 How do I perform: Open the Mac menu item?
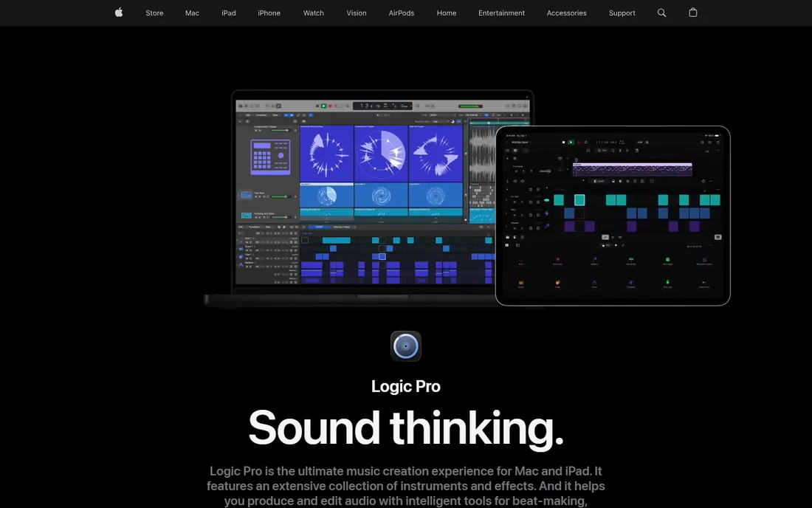pos(192,13)
